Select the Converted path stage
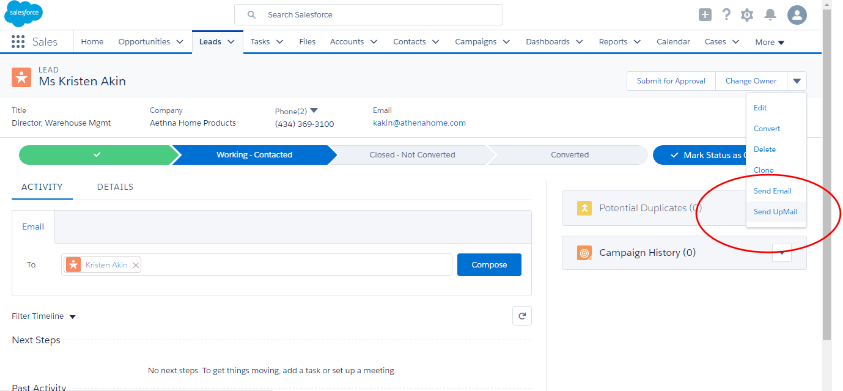843x391 pixels. (569, 155)
